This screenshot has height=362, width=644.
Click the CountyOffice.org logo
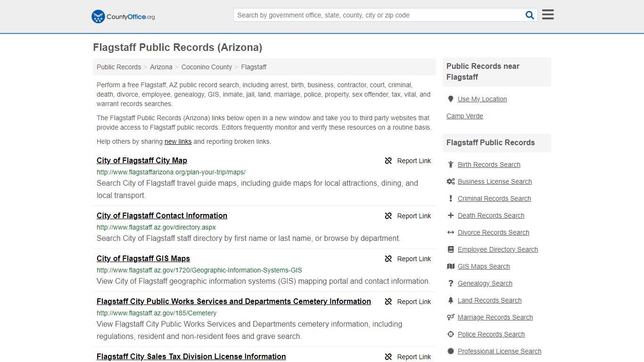(x=123, y=16)
